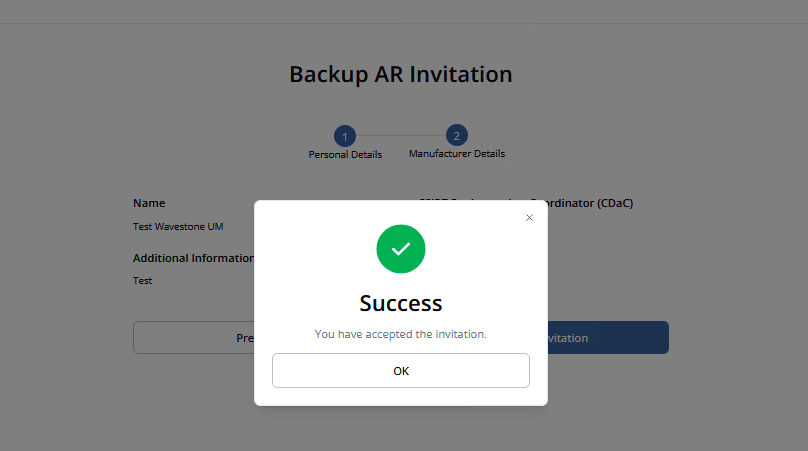Click the green success checkmark icon
The image size is (808, 451).
coord(400,249)
